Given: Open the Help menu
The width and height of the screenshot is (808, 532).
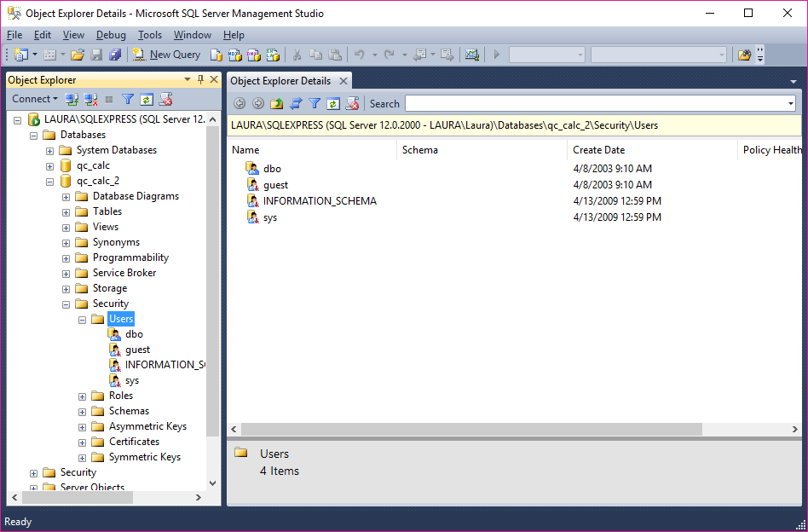Looking at the screenshot, I should pos(234,35).
